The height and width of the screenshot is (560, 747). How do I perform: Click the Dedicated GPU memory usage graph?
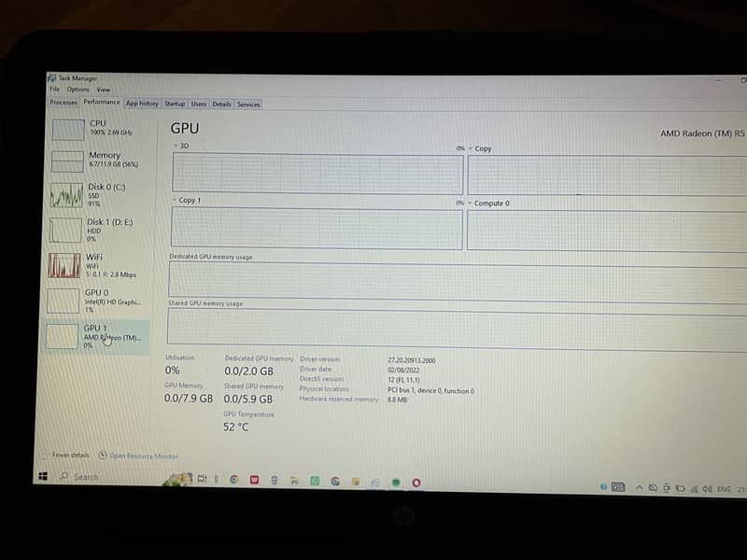pos(458,283)
